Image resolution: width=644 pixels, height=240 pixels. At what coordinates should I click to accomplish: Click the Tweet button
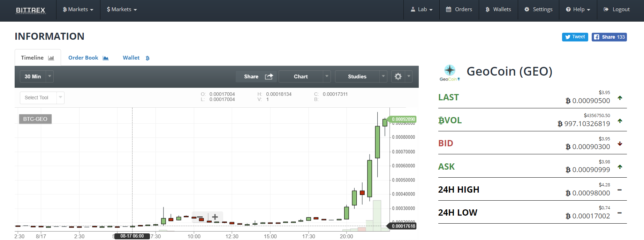pos(575,37)
